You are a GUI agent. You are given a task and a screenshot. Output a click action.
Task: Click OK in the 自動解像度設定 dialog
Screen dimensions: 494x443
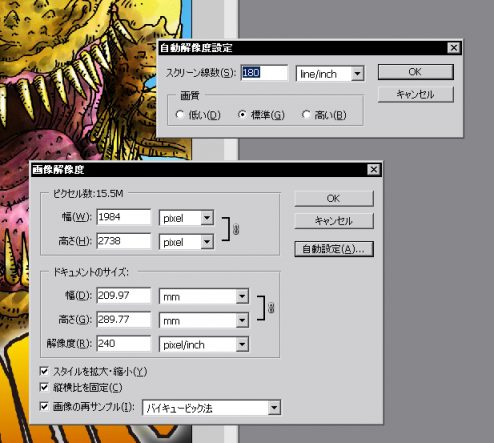(416, 72)
